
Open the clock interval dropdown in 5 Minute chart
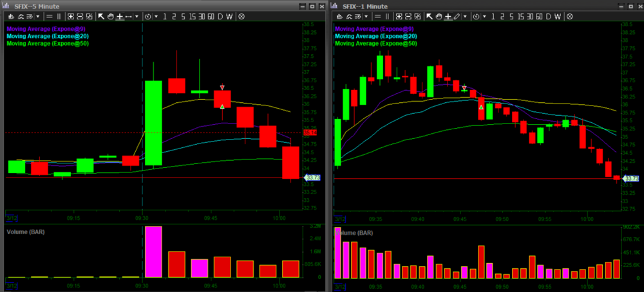point(148,16)
